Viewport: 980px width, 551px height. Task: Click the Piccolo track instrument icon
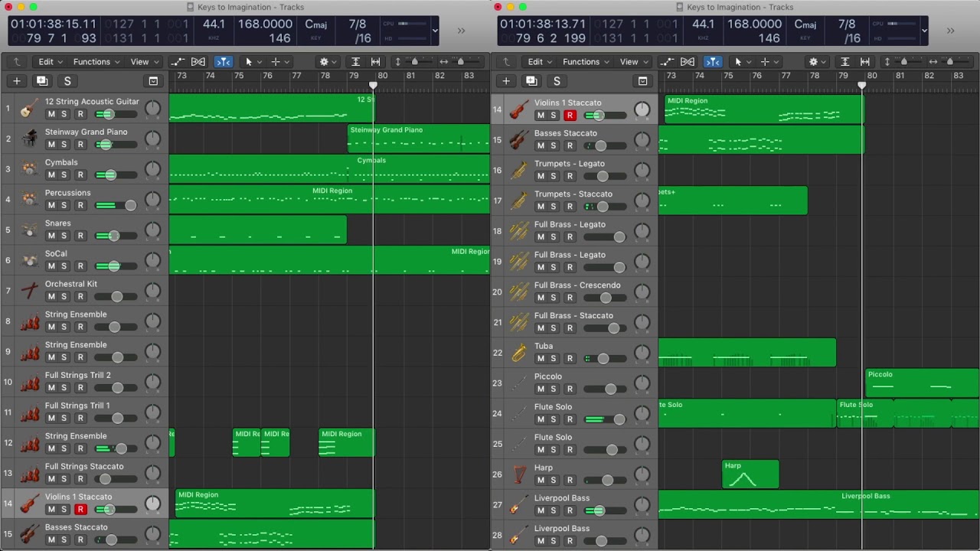coord(519,383)
